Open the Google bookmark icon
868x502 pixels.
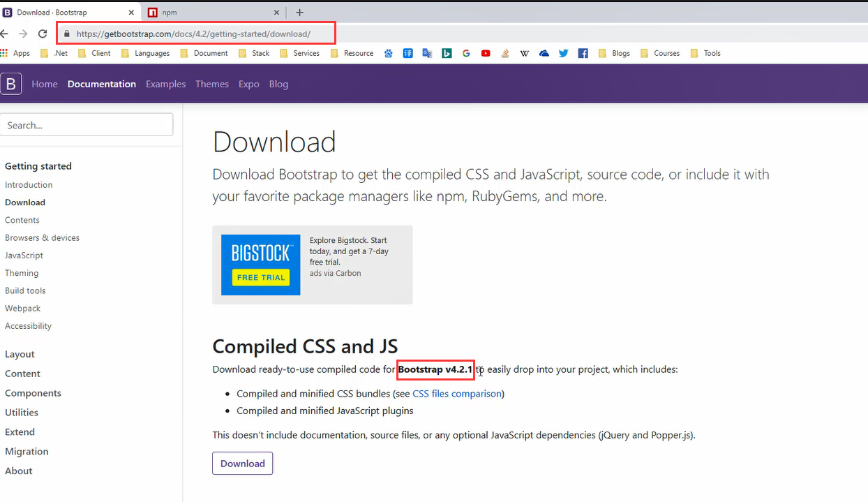click(466, 53)
